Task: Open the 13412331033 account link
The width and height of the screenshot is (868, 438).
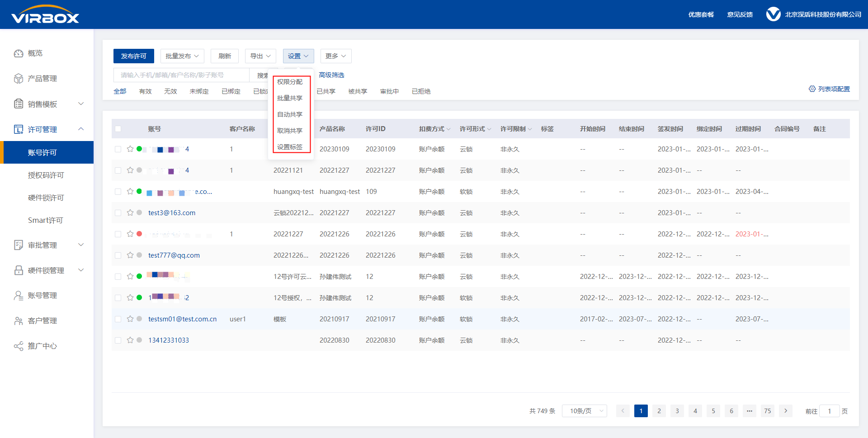Action: click(x=169, y=340)
